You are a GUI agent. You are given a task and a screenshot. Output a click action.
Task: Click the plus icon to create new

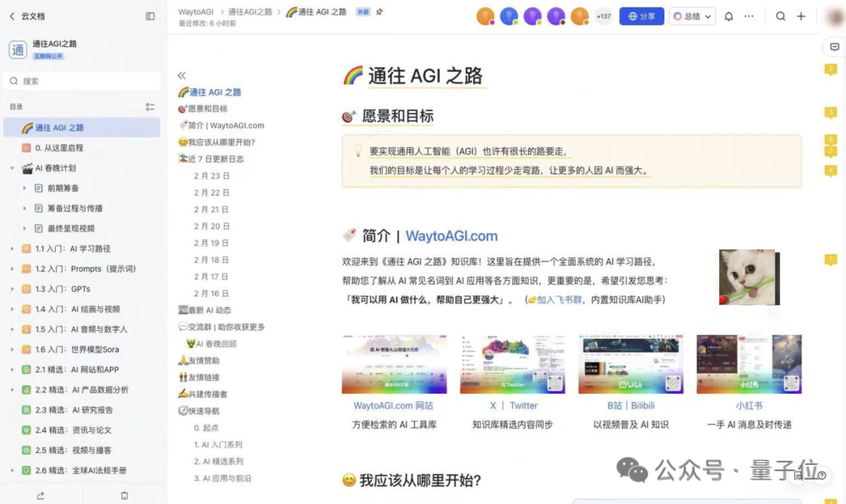(801, 16)
